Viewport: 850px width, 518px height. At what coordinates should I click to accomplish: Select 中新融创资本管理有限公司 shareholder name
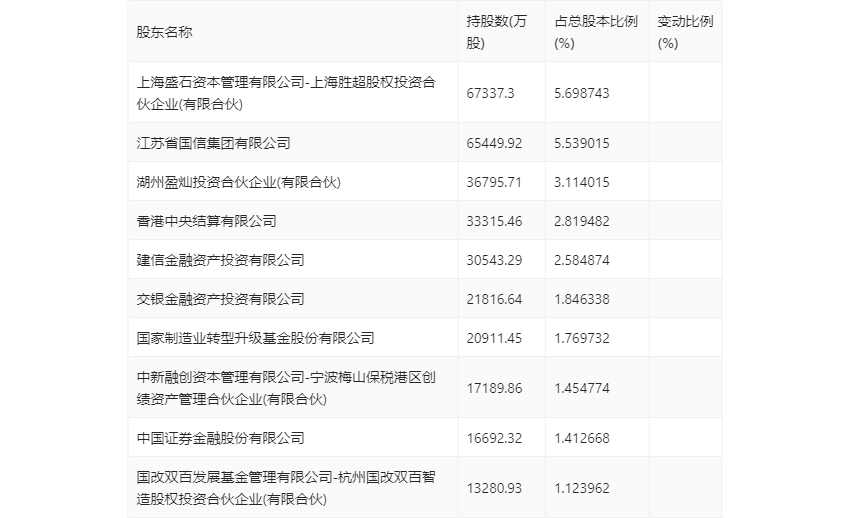pyautogui.click(x=286, y=388)
